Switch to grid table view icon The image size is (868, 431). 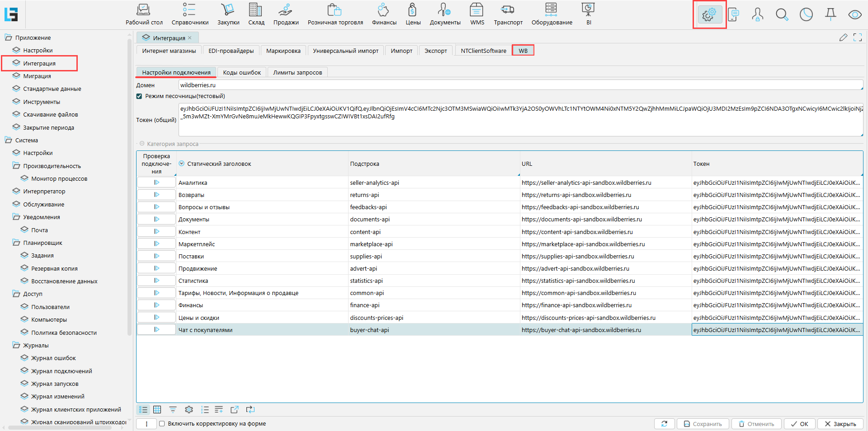point(157,410)
